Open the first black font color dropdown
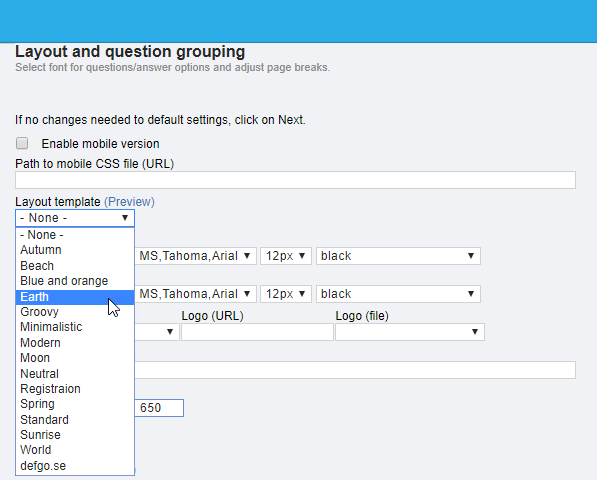The width and height of the screenshot is (597, 480). point(398,256)
